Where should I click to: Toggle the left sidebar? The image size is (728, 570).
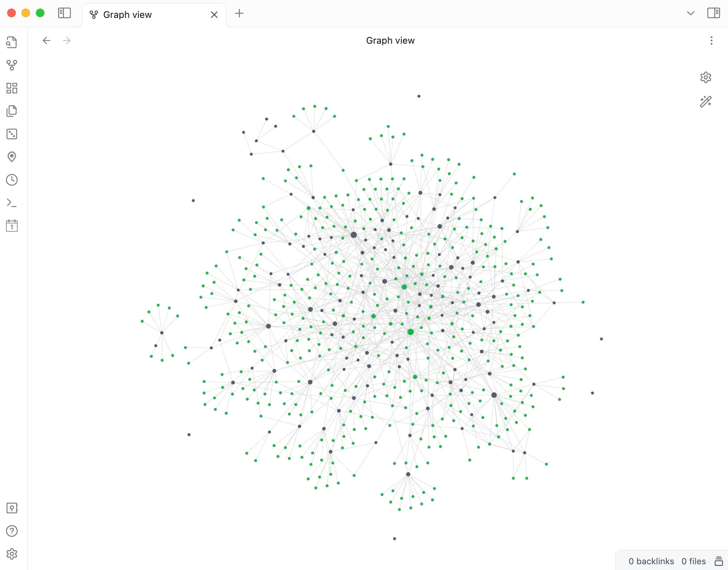point(64,13)
